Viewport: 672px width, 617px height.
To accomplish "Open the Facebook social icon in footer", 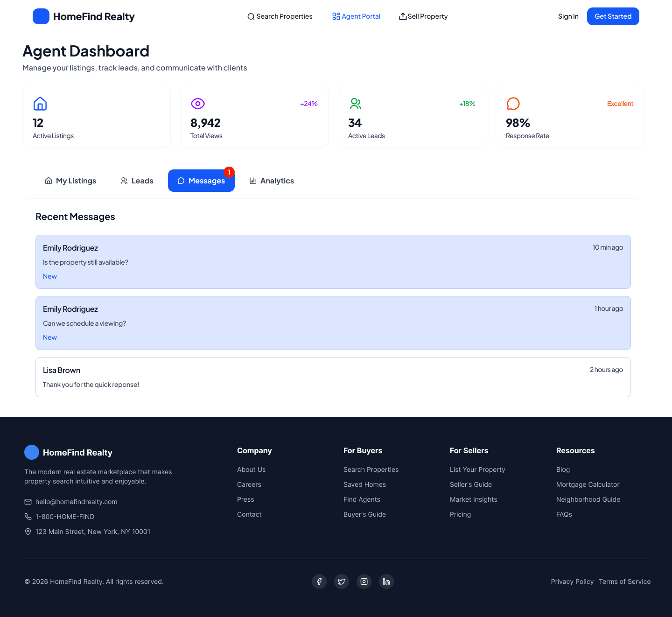I will click(319, 582).
